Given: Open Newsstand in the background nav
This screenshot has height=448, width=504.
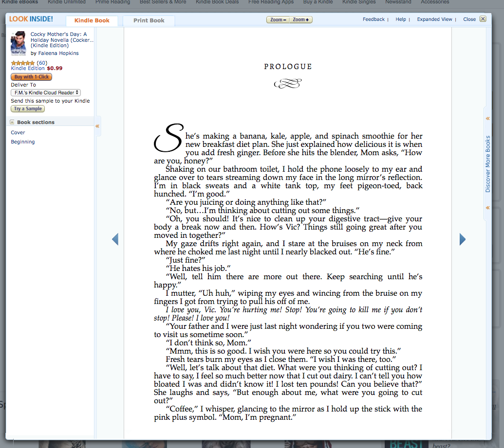Looking at the screenshot, I should [398, 2].
